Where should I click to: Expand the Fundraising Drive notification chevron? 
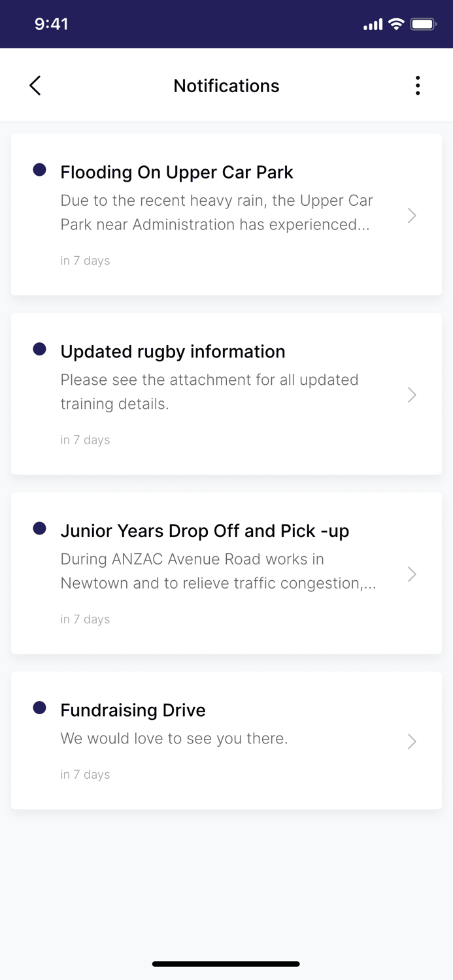pyautogui.click(x=412, y=742)
